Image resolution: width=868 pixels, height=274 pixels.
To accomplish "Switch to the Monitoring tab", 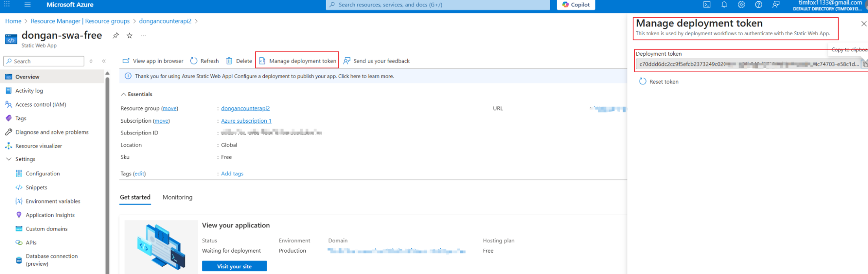I will (x=177, y=197).
